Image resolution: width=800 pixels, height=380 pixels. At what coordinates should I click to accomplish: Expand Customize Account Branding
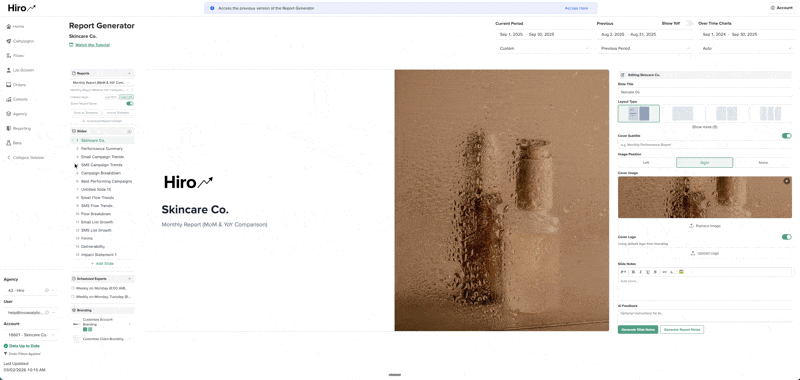click(102, 324)
